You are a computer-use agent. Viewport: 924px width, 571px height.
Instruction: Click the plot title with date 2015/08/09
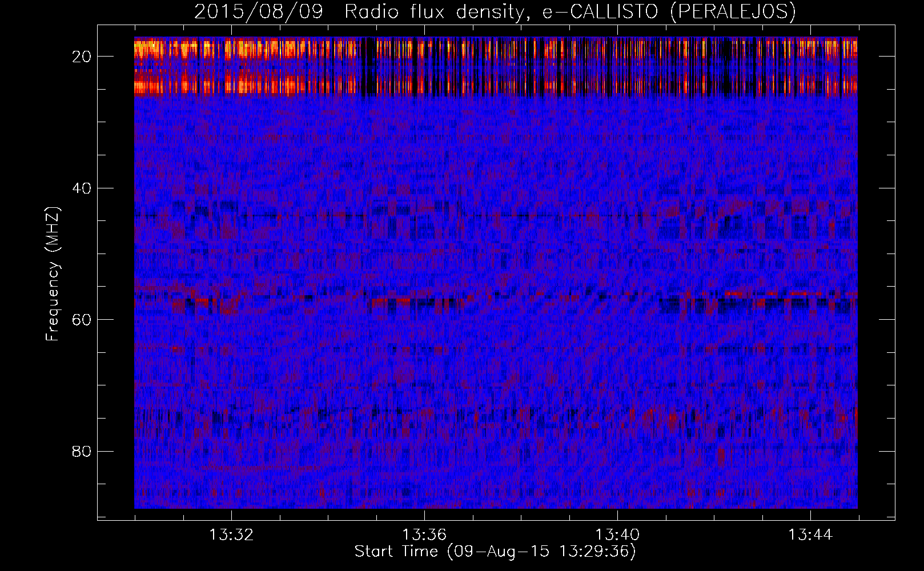[x=495, y=11]
